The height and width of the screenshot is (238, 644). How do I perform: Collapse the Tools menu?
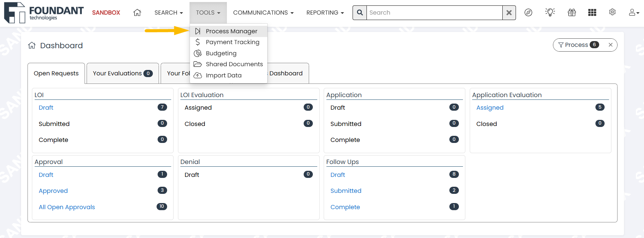(208, 13)
